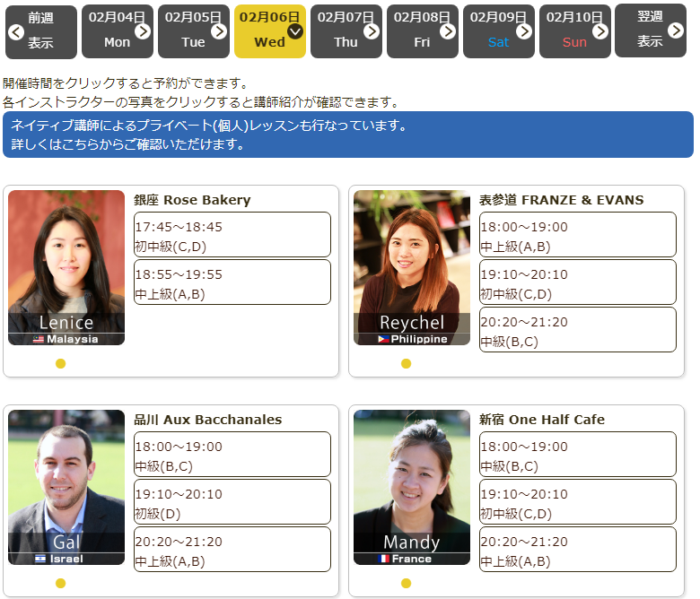Click the arrow icon on 02月07日 Thu
Viewport: 700px width, 599px height.
pyautogui.click(x=372, y=32)
